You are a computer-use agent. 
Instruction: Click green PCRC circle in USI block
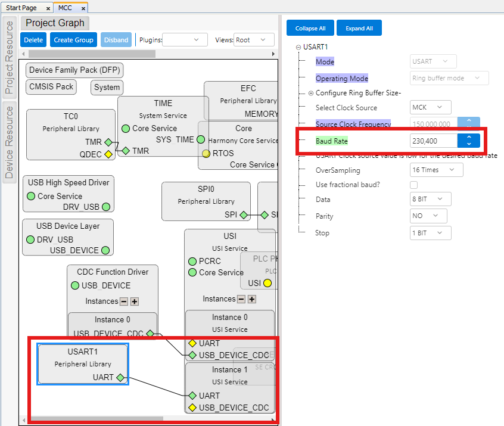point(192,262)
